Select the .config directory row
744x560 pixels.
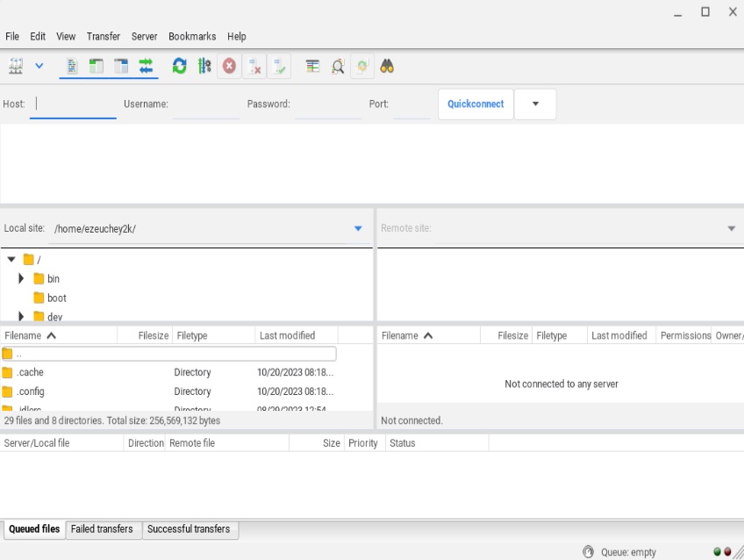(x=169, y=391)
